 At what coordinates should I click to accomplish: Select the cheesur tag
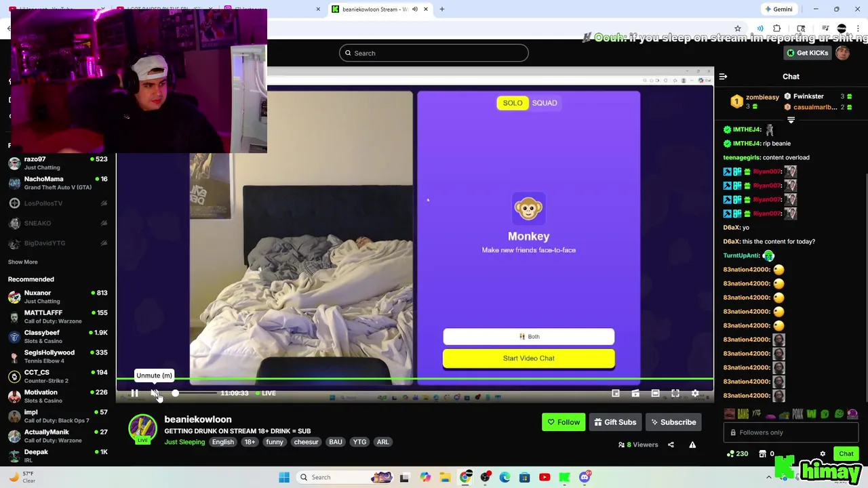(306, 442)
